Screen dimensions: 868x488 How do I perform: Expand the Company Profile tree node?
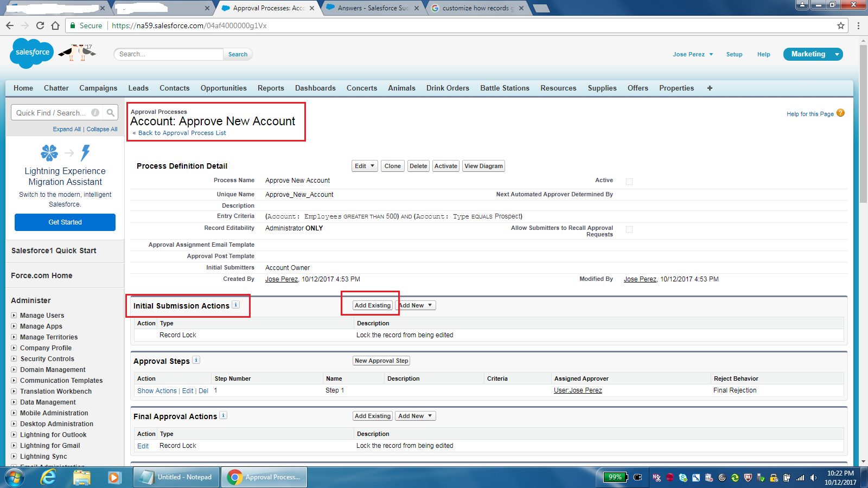(x=14, y=348)
